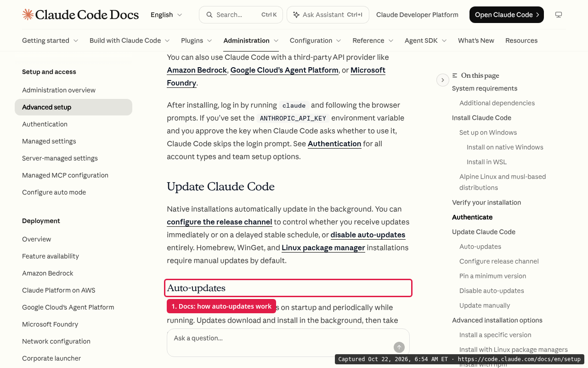Go to Claude Platform on AWS page

(59, 290)
